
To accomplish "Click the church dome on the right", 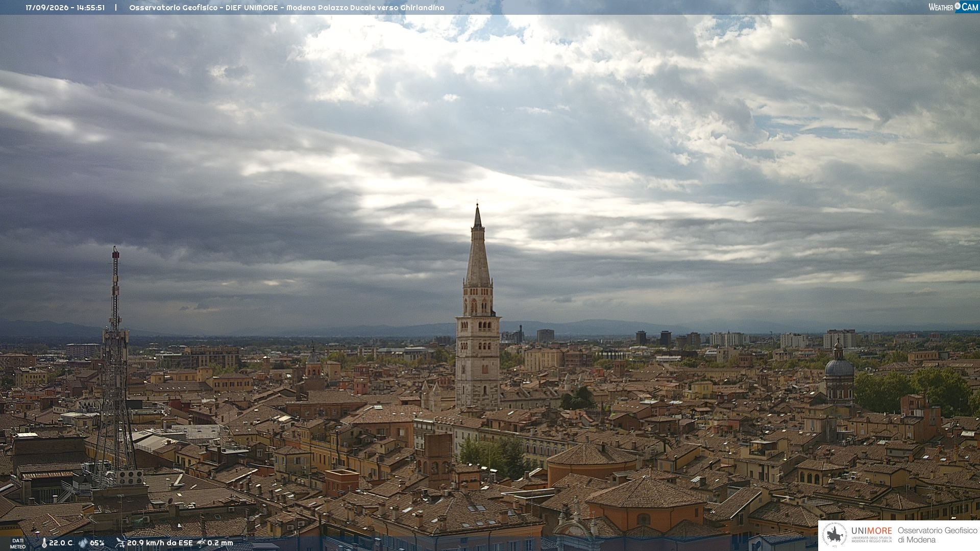I will [x=839, y=365].
